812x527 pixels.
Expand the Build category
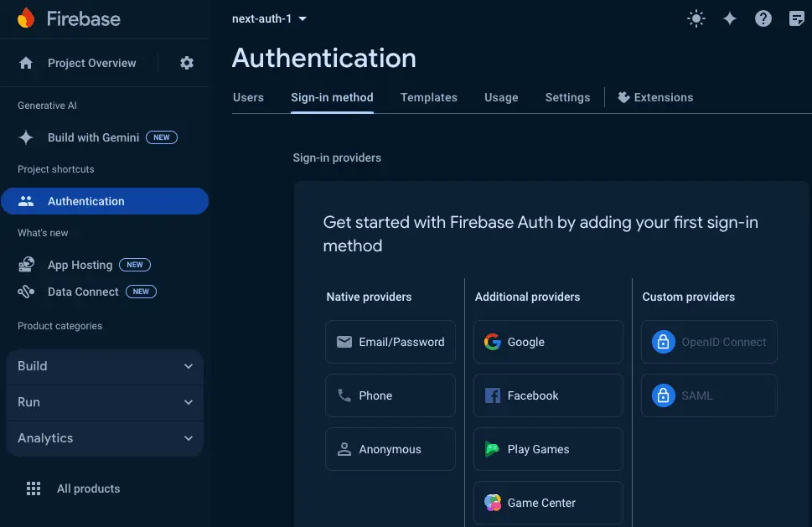click(x=104, y=366)
